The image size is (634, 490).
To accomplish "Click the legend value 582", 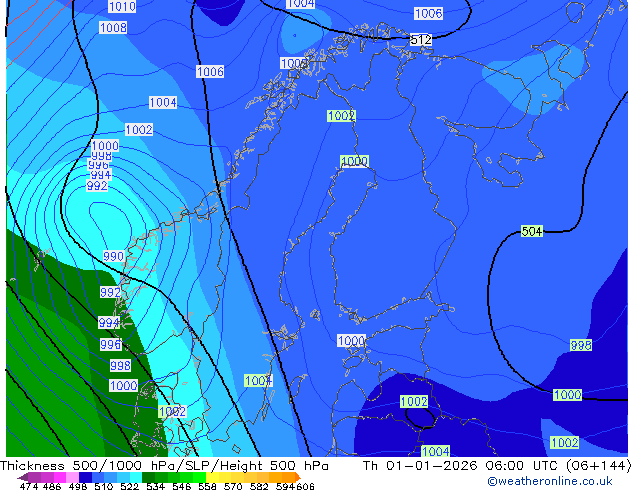I will click(x=259, y=486).
